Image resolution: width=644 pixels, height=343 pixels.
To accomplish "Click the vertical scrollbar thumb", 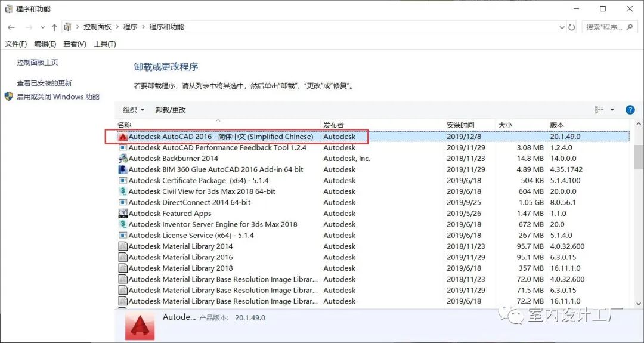I will click(639, 156).
